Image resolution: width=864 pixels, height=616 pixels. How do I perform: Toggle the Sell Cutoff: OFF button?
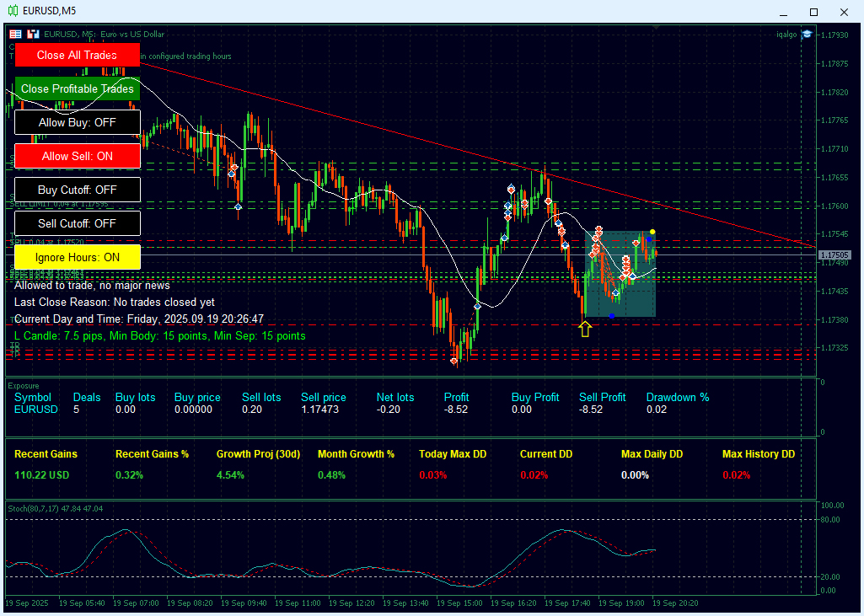pos(78,223)
